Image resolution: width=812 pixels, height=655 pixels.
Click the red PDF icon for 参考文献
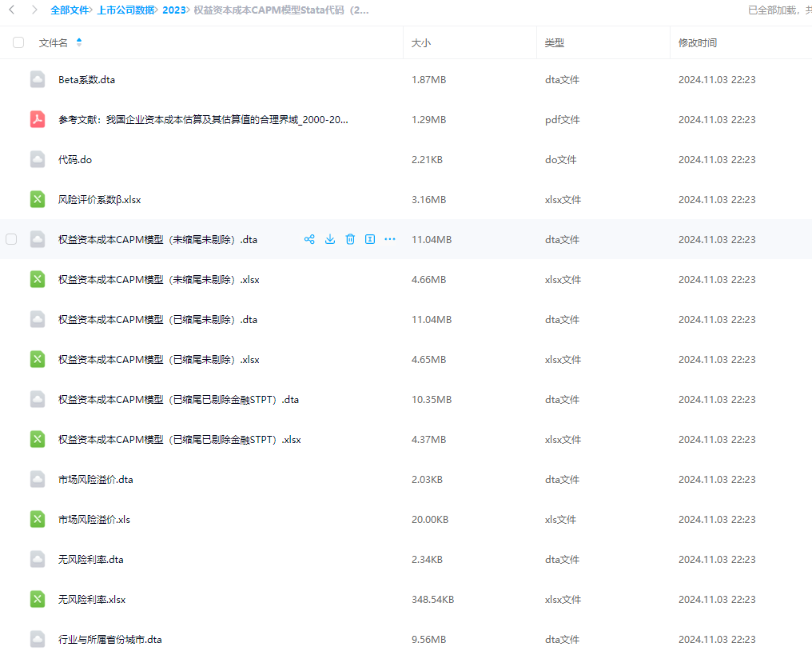pos(38,119)
